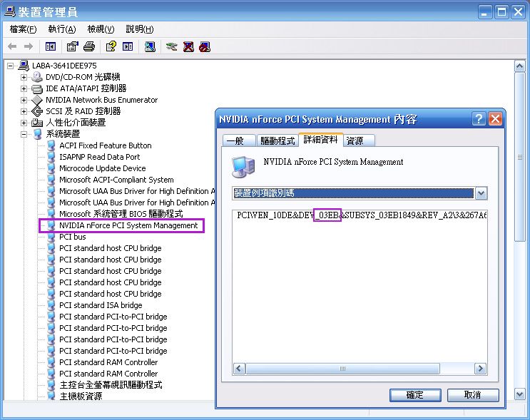Select PCI standard ISA bridge

[x=101, y=305]
